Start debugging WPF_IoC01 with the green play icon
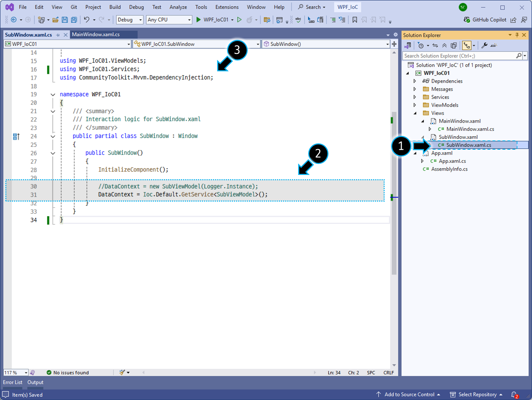This screenshot has width=532, height=400. [x=199, y=20]
